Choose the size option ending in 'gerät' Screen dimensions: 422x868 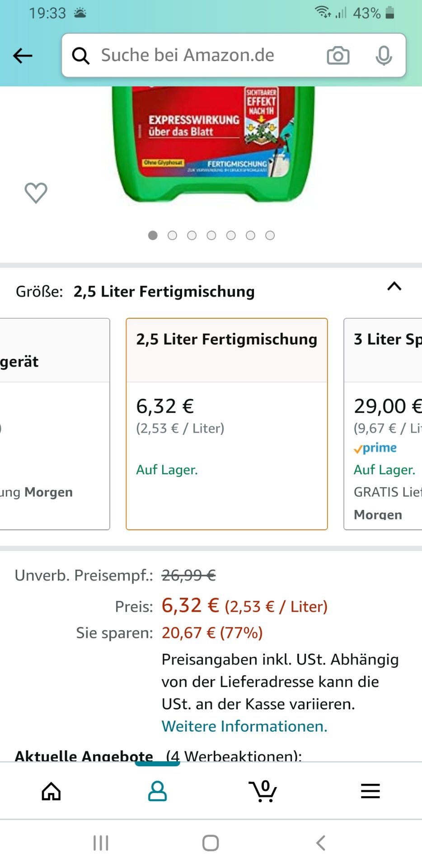pyautogui.click(x=55, y=424)
